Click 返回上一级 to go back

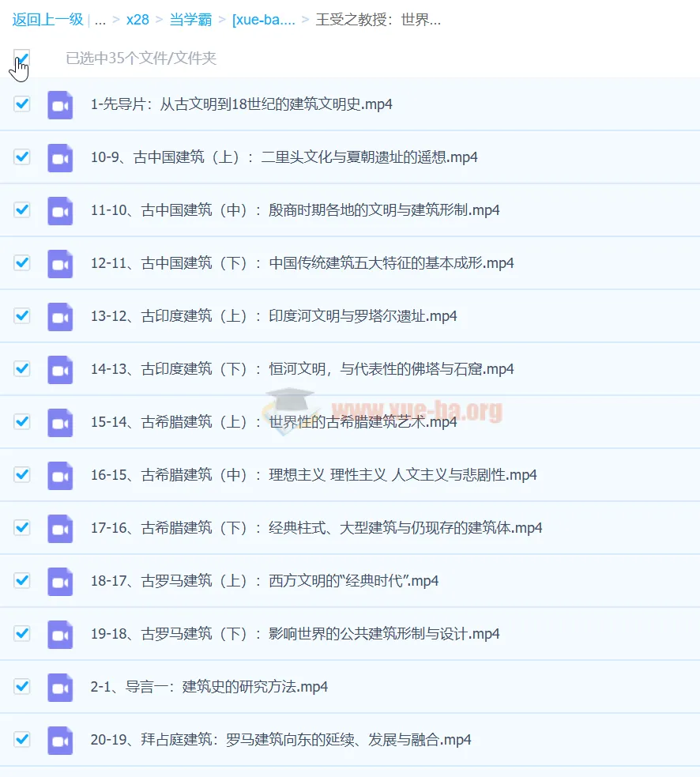point(47,20)
